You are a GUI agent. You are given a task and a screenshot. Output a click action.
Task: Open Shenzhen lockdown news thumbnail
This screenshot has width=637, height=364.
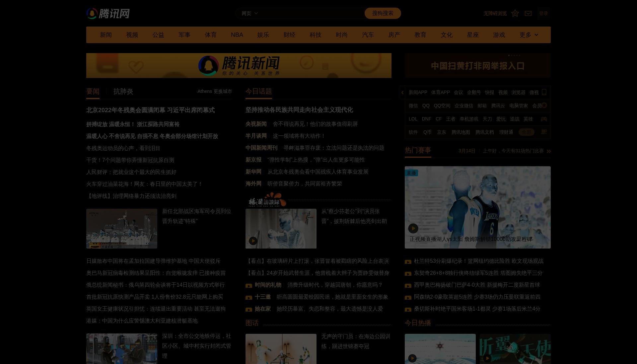point(122,349)
